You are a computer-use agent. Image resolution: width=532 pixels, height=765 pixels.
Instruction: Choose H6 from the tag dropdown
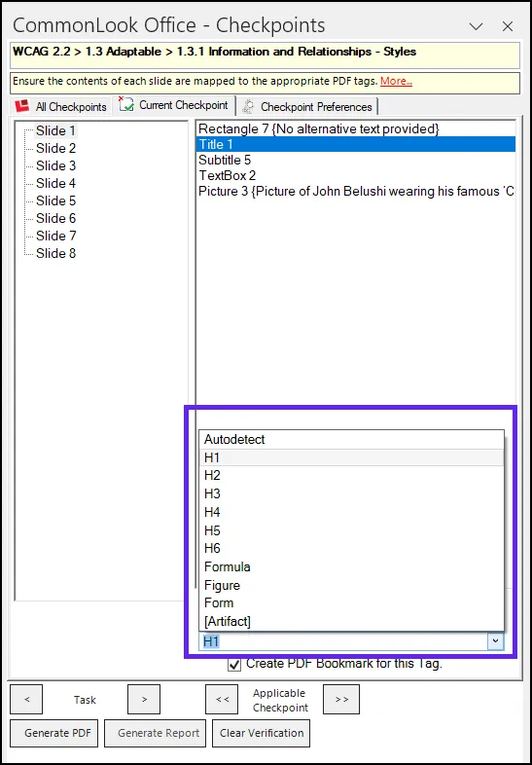351,549
